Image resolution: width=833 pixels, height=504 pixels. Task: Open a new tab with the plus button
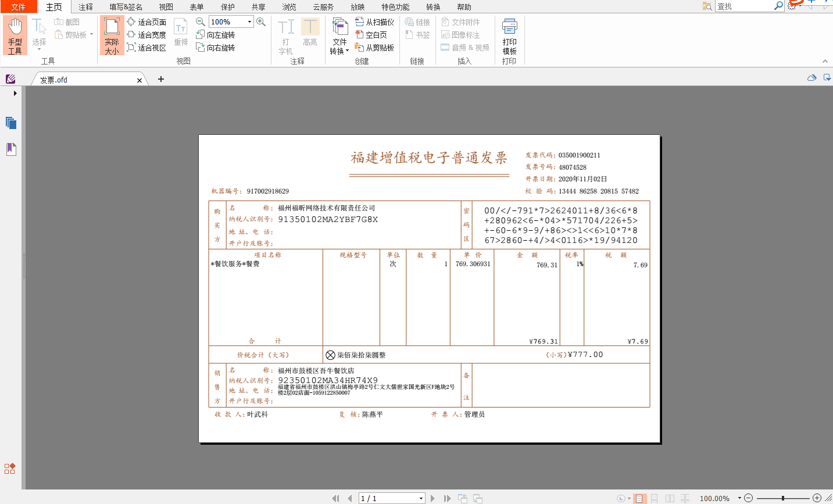tap(161, 78)
